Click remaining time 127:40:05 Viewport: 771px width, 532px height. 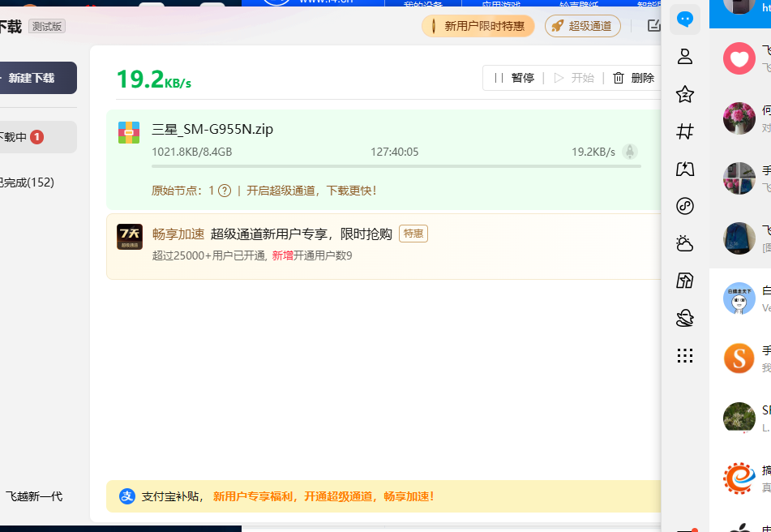394,152
